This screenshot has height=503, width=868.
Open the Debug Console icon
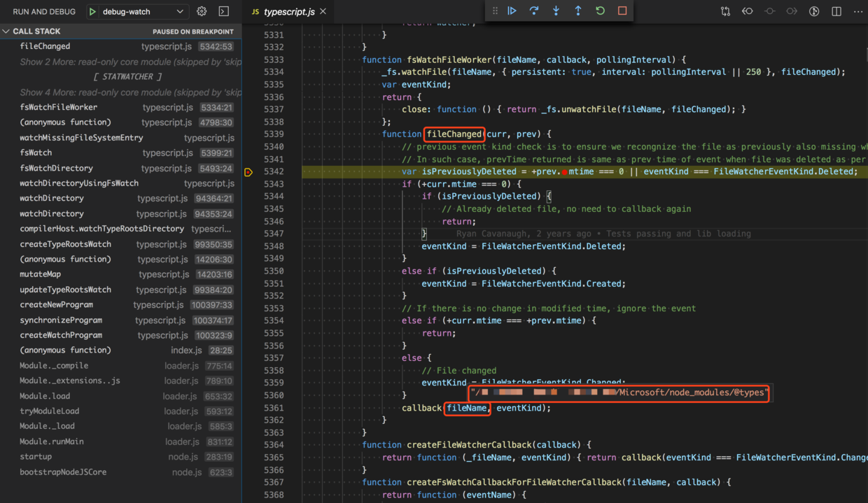click(224, 12)
